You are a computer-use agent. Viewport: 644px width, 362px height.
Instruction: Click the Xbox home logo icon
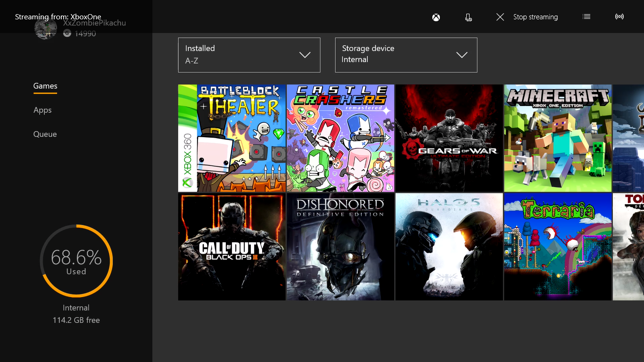click(x=436, y=17)
